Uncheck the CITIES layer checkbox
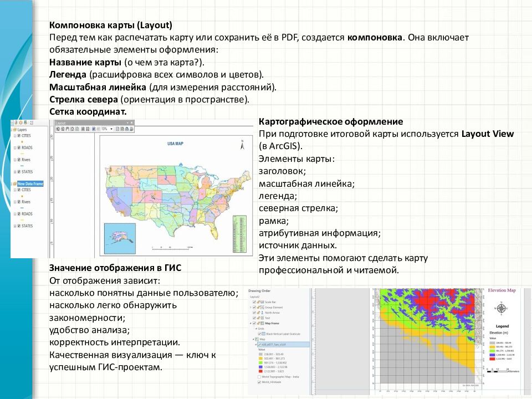Viewport: 532px width, 399px height. tap(19, 135)
